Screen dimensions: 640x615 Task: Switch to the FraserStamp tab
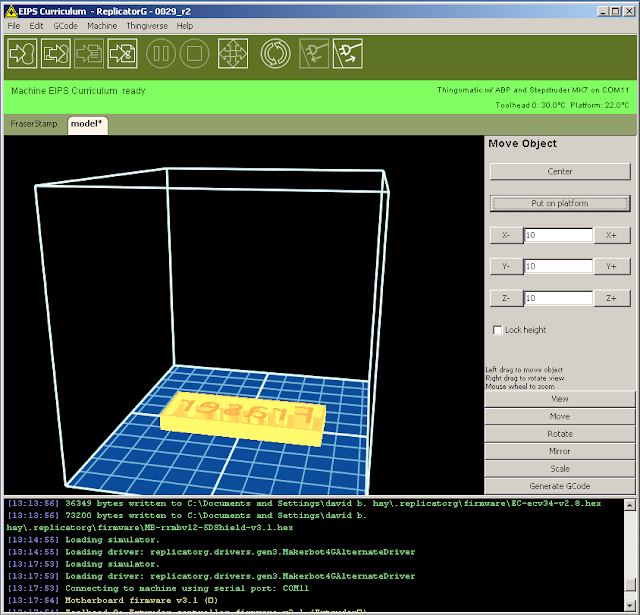(x=34, y=124)
